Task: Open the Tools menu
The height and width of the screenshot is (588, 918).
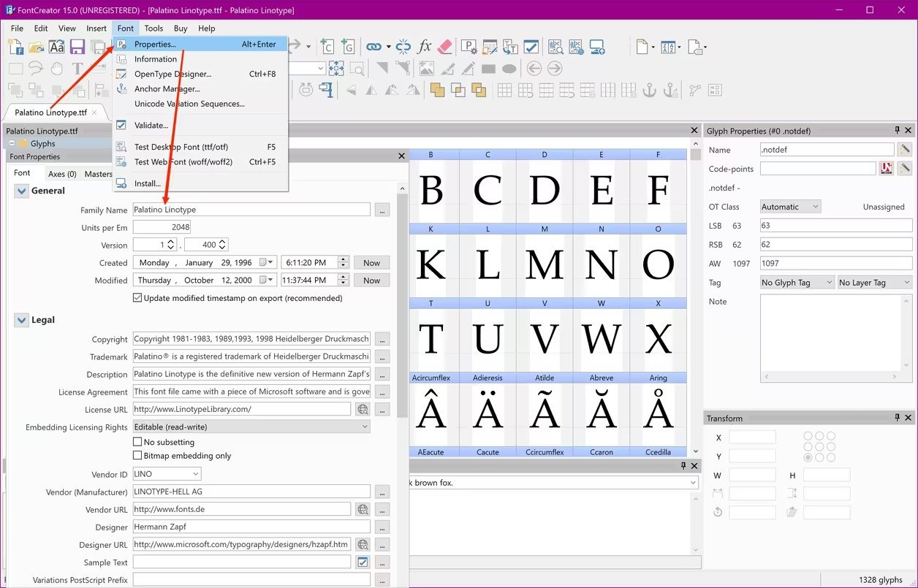Action: pos(153,28)
